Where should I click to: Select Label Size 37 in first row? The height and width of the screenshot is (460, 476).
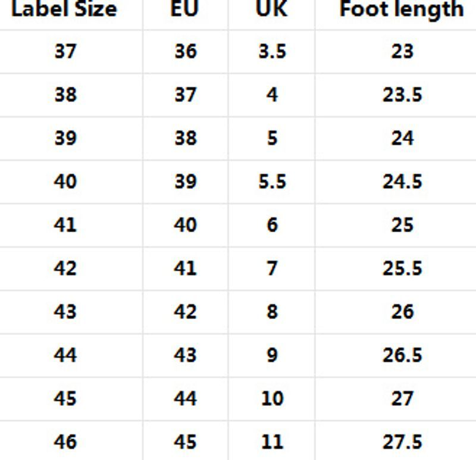[x=65, y=51]
